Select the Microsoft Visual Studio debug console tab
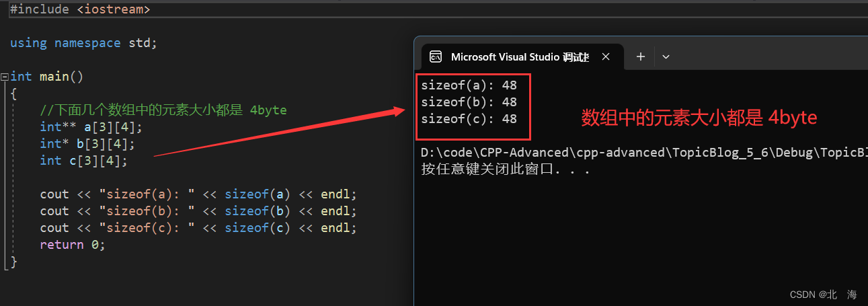Screen dimensions: 868x306 (x=519, y=56)
